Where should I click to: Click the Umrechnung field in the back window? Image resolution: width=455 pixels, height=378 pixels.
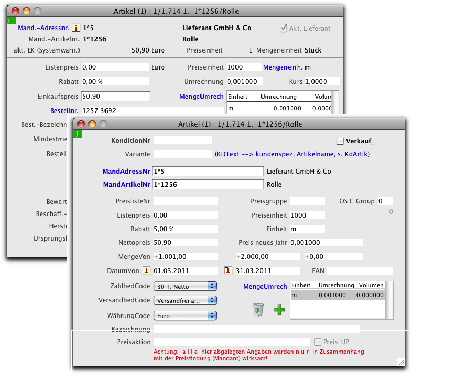(x=245, y=81)
